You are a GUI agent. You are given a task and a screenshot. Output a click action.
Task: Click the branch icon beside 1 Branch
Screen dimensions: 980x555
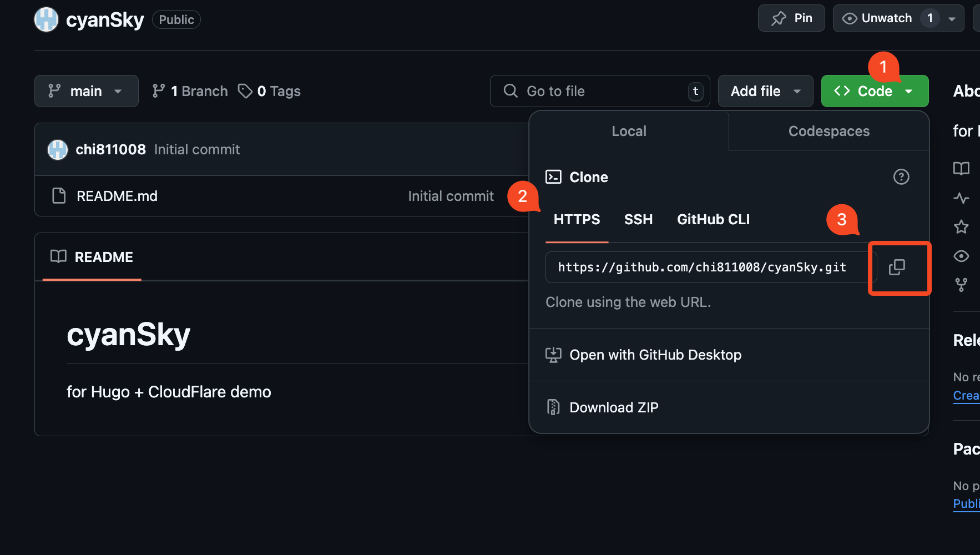click(x=159, y=91)
